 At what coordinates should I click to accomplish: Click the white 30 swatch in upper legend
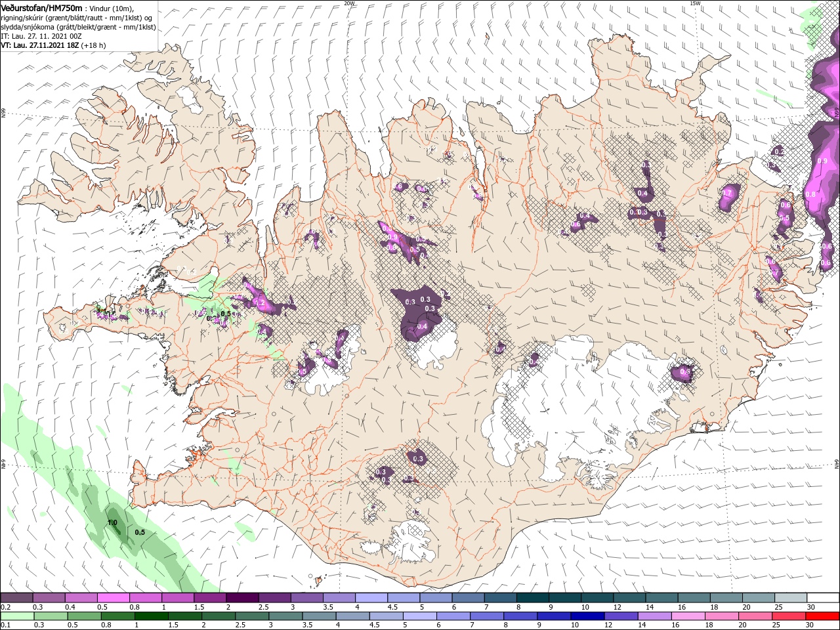(824, 598)
